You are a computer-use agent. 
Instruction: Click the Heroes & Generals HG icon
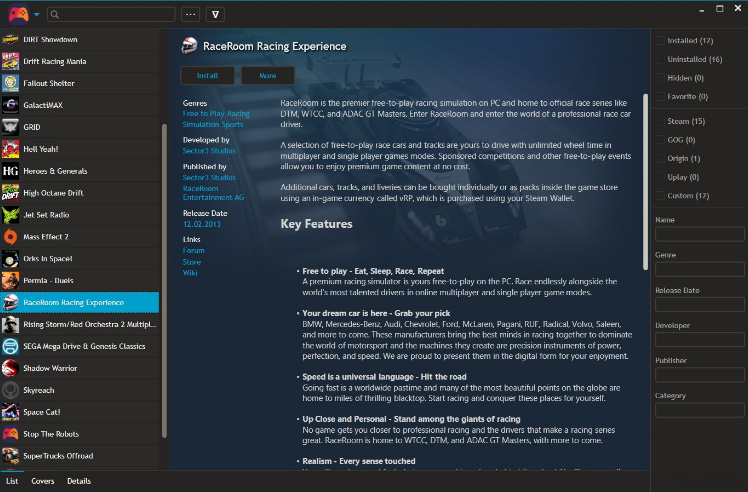(10, 171)
